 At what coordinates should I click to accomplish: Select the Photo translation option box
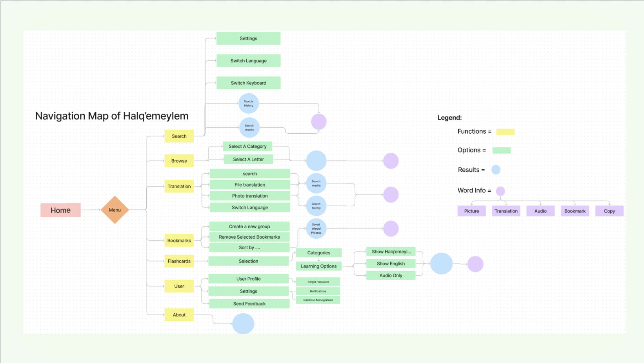click(x=250, y=196)
